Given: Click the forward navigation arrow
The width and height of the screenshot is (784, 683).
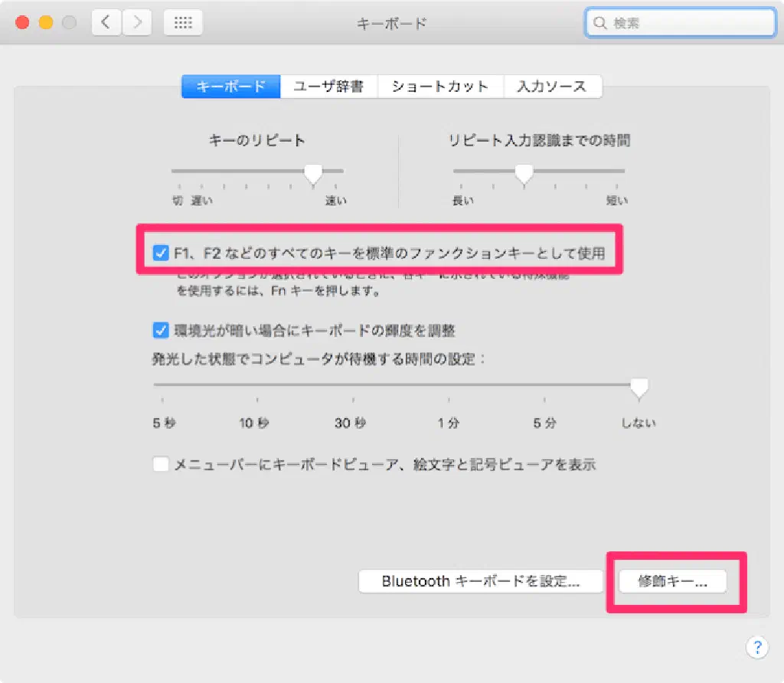Looking at the screenshot, I should click(137, 23).
